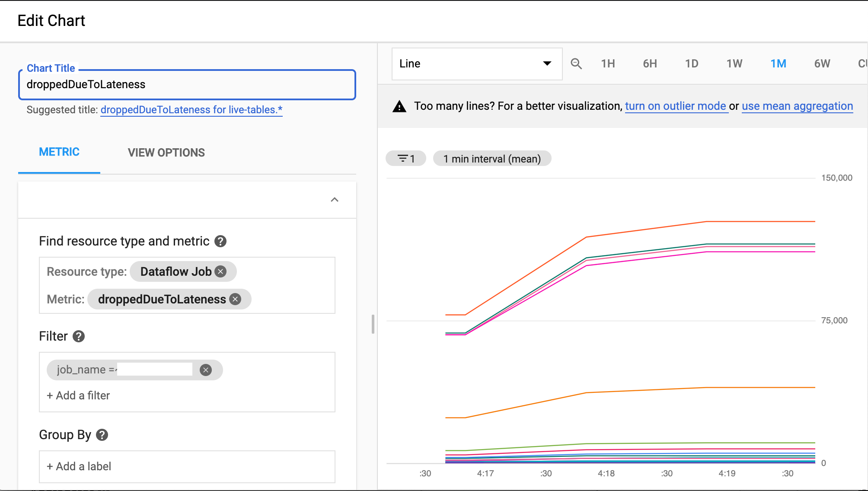Click the chart zoom magnifier icon
This screenshot has width=868, height=491.
coord(576,64)
